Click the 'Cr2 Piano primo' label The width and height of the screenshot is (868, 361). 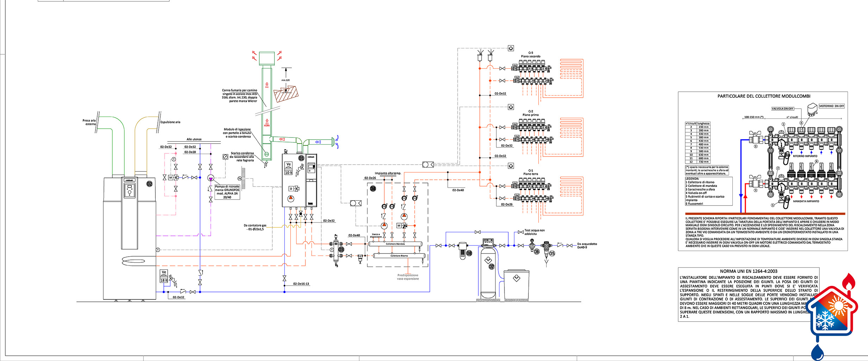pyautogui.click(x=531, y=113)
